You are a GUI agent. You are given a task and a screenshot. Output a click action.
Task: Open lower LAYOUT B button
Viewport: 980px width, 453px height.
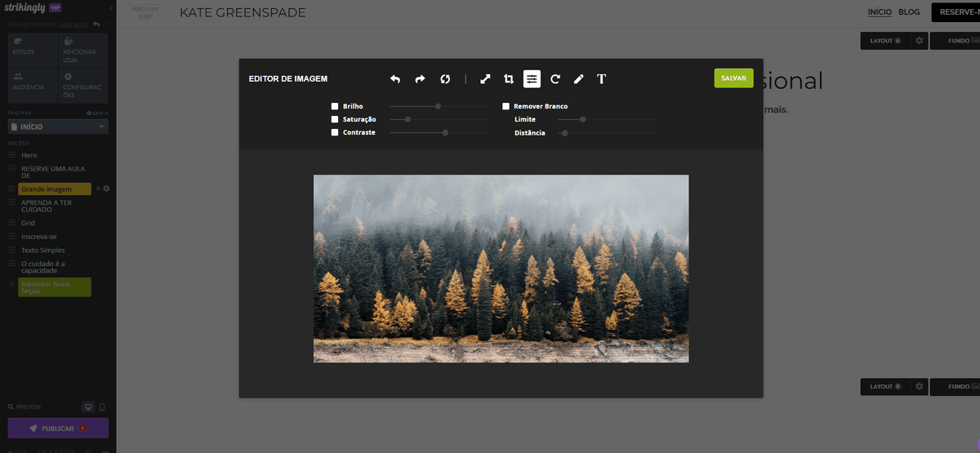click(886, 386)
